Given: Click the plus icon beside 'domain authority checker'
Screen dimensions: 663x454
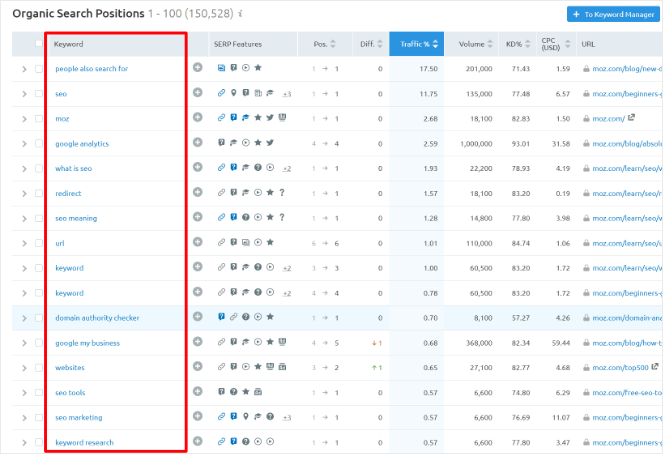Looking at the screenshot, I should [x=197, y=317].
